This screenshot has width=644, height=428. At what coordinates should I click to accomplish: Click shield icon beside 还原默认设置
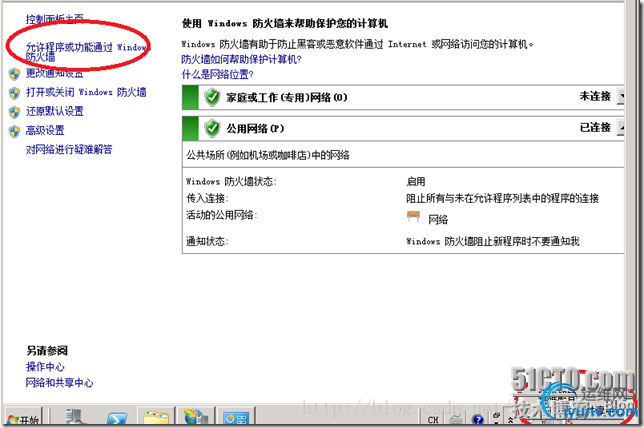pos(14,112)
